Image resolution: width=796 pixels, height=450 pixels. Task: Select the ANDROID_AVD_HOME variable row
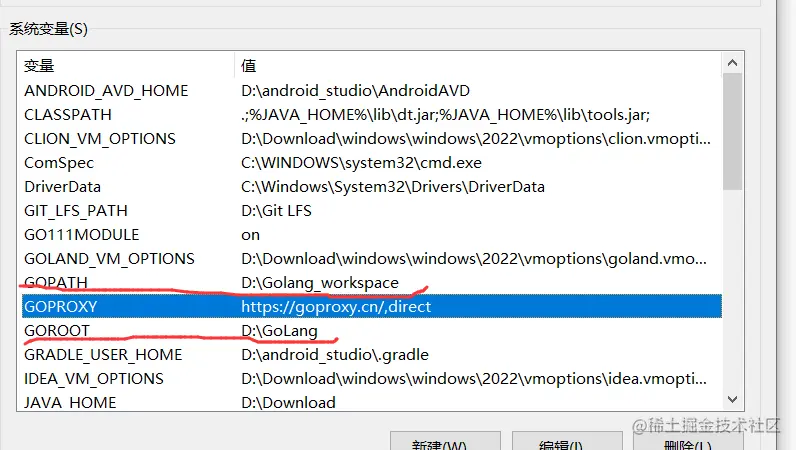(x=372, y=90)
